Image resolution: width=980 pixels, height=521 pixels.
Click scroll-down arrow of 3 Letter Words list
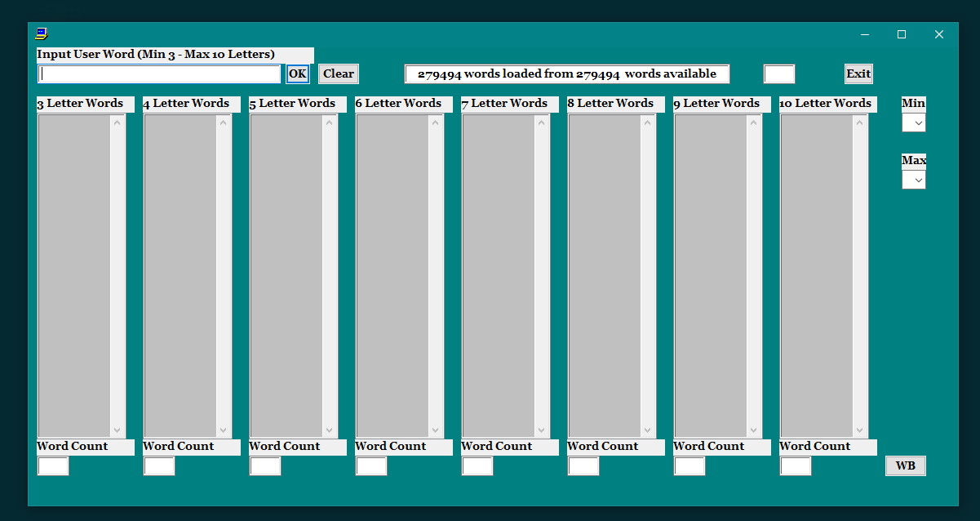coord(118,430)
